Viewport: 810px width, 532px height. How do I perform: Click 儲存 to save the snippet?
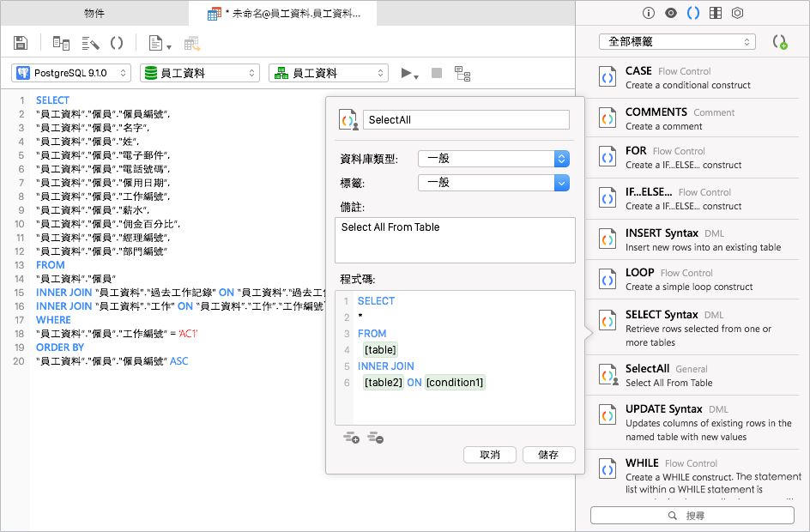[548, 455]
